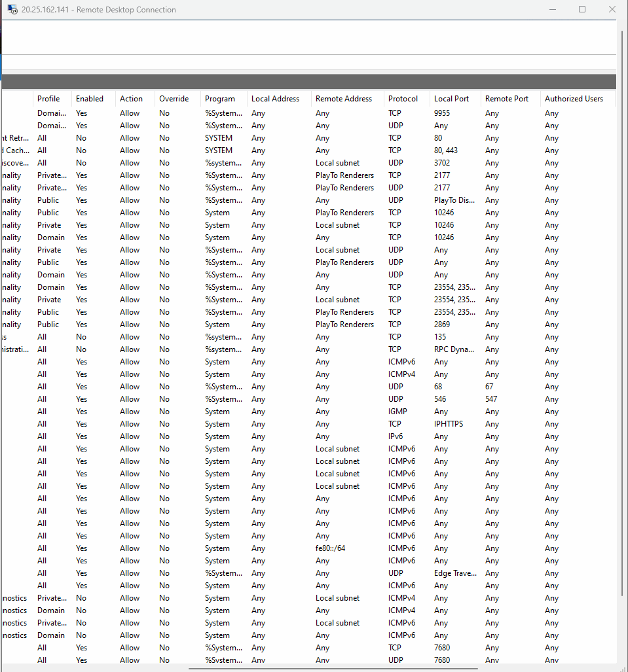Click the vertical scrollbar of the remote session

pyautogui.click(x=622, y=313)
